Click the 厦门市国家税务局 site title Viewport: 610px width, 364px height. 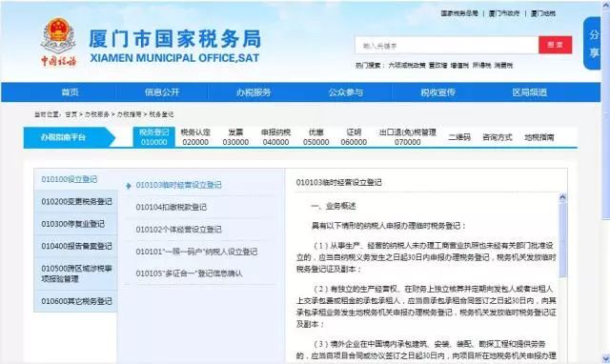click(x=174, y=39)
